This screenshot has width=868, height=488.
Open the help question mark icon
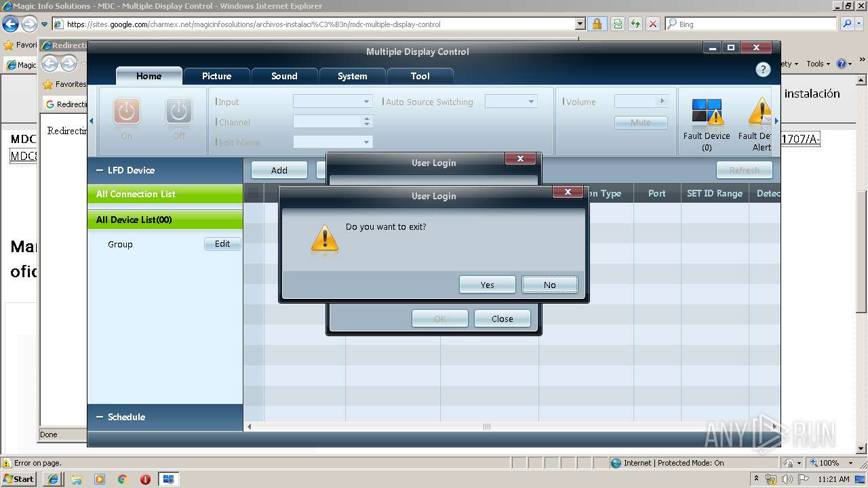pos(763,70)
